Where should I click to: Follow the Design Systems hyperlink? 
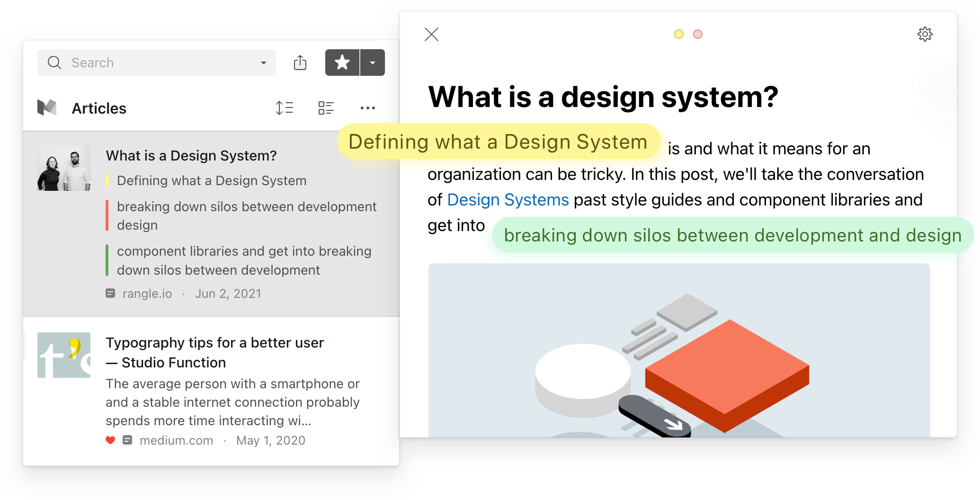coord(508,200)
